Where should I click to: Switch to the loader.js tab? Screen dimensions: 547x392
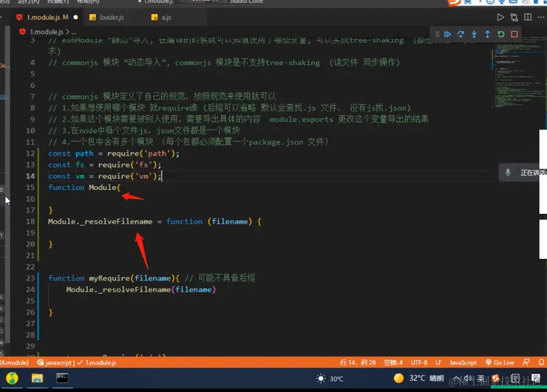point(112,17)
